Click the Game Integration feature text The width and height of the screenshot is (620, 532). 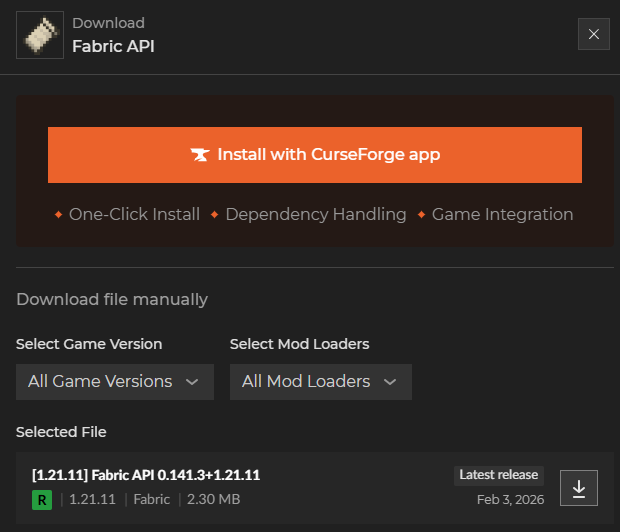click(502, 214)
